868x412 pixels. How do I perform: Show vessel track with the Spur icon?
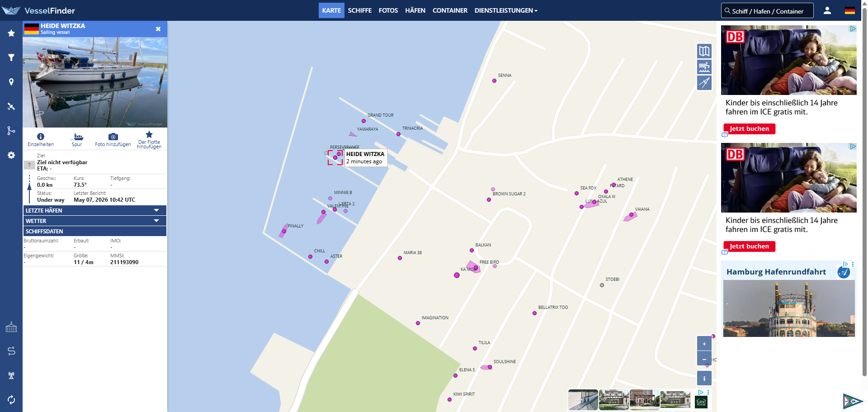tap(78, 137)
